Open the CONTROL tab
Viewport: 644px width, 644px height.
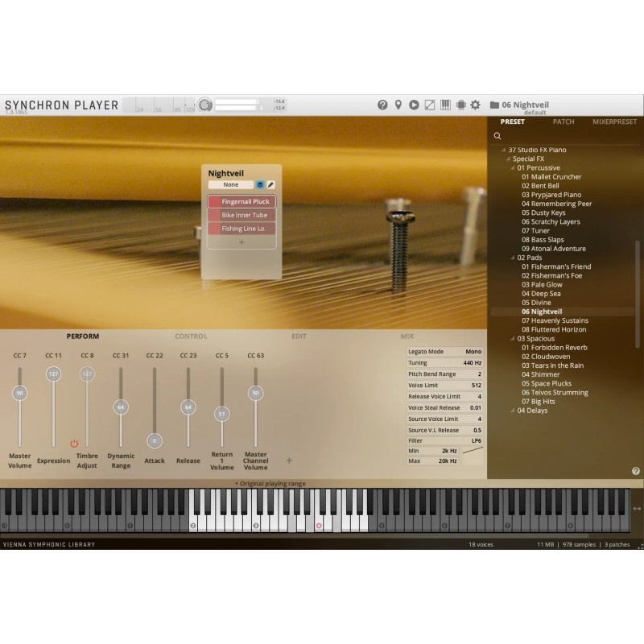tap(191, 336)
